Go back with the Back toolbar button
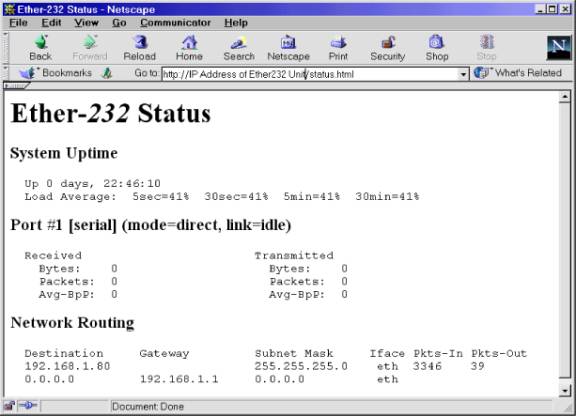The width and height of the screenshot is (576, 416). pyautogui.click(x=40, y=48)
